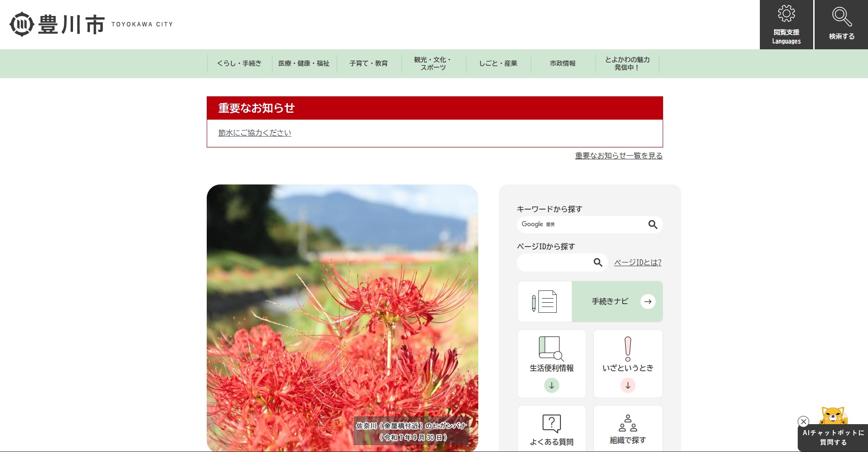View 重要なお知らせ一覧を見る link
This screenshot has width=868, height=452.
[619, 156]
